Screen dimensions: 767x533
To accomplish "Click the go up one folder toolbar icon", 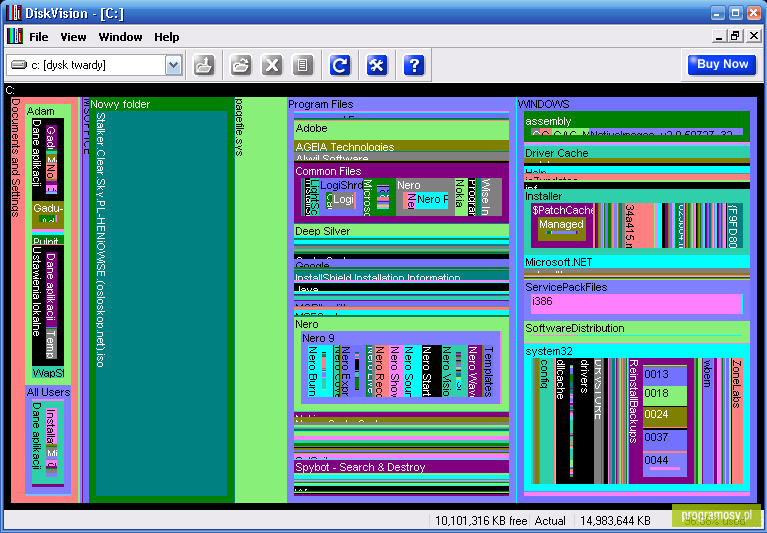I will click(204, 65).
